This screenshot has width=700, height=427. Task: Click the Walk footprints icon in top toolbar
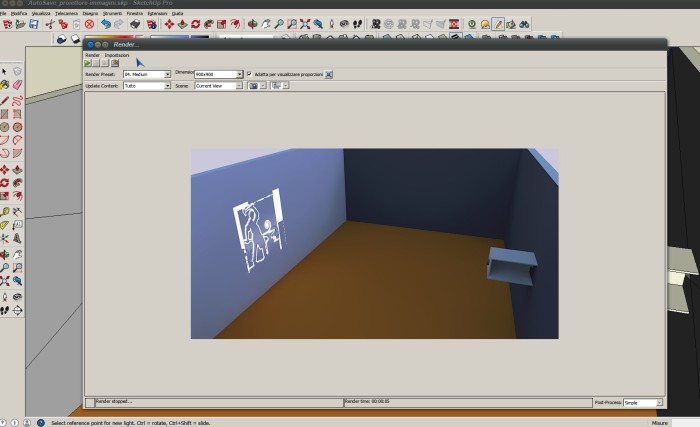(357, 24)
